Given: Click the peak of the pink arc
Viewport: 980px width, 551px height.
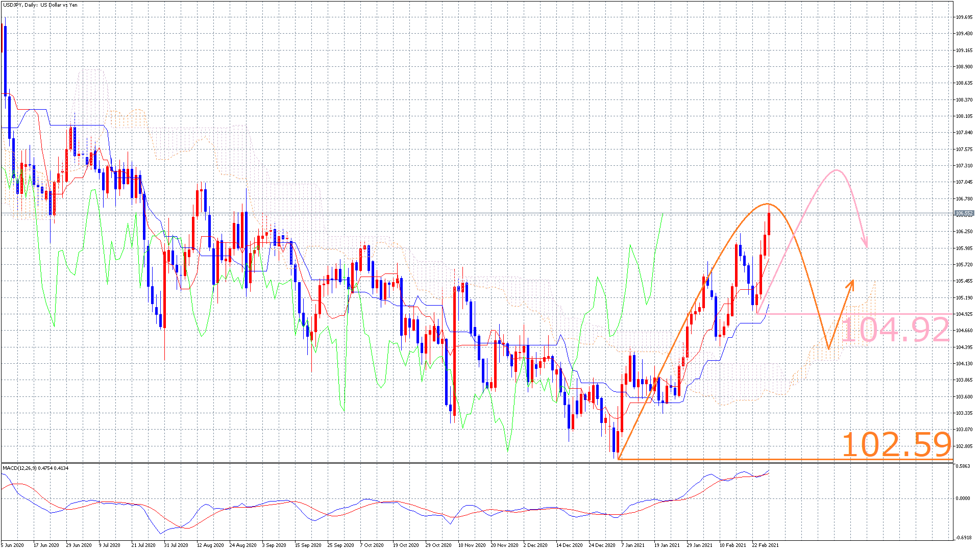Looking at the screenshot, I should 836,170.
